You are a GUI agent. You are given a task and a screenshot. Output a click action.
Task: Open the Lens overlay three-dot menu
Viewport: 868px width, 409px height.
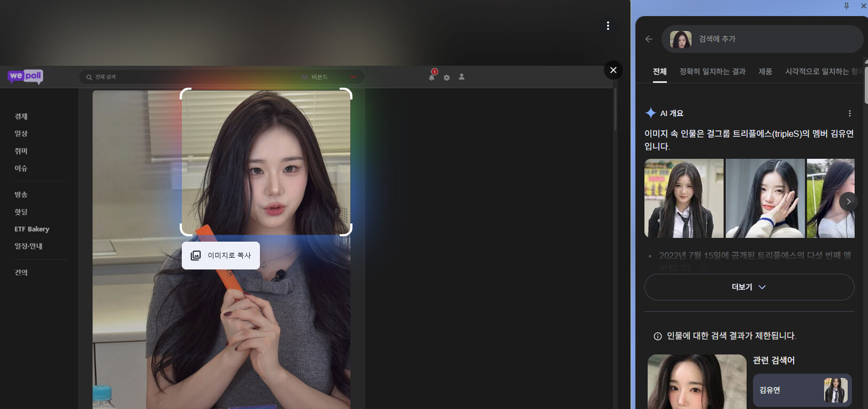point(608,26)
